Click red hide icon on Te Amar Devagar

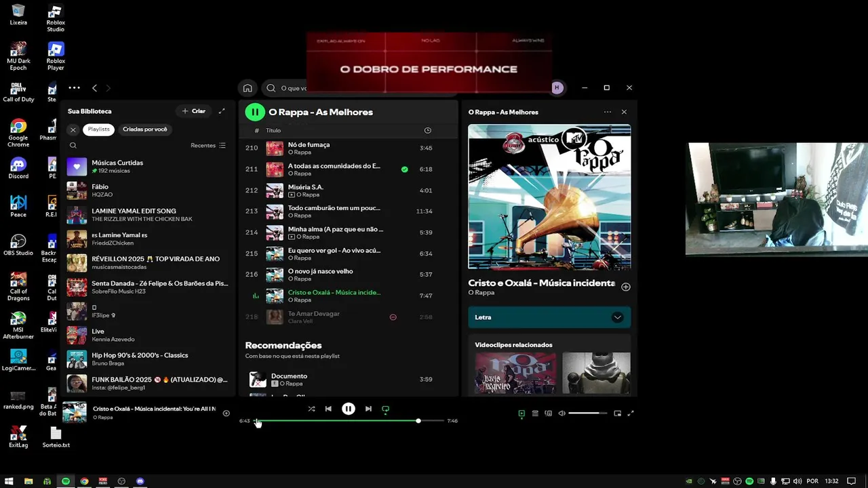click(393, 317)
